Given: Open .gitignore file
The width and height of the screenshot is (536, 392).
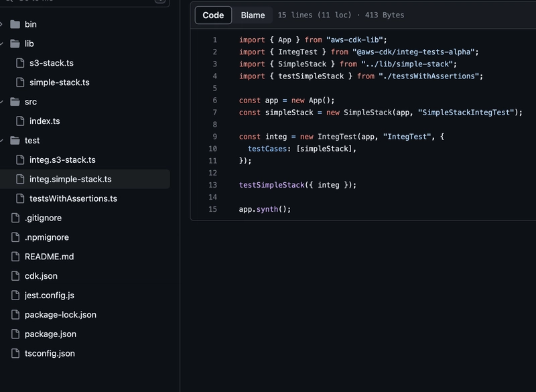Looking at the screenshot, I should [x=43, y=218].
